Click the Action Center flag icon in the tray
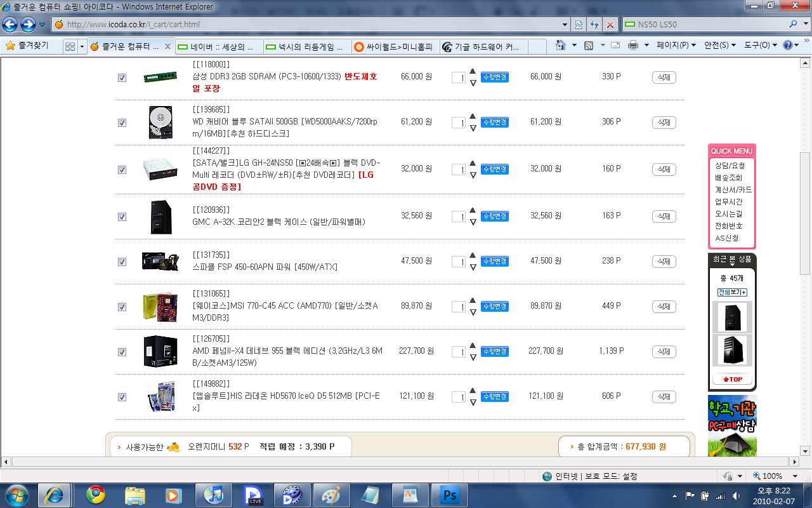 pos(690,495)
